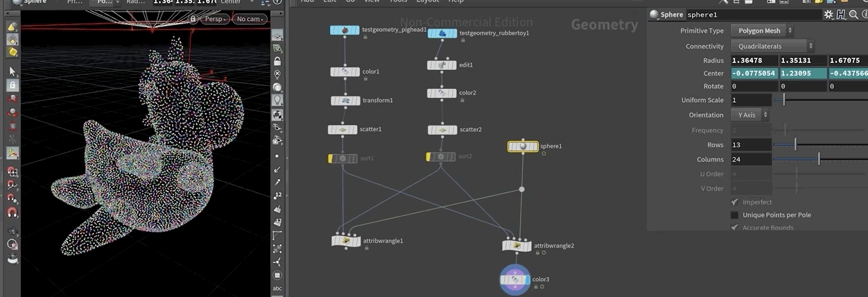The width and height of the screenshot is (868, 297).
Task: Select the color3 node
Action: [x=515, y=280]
